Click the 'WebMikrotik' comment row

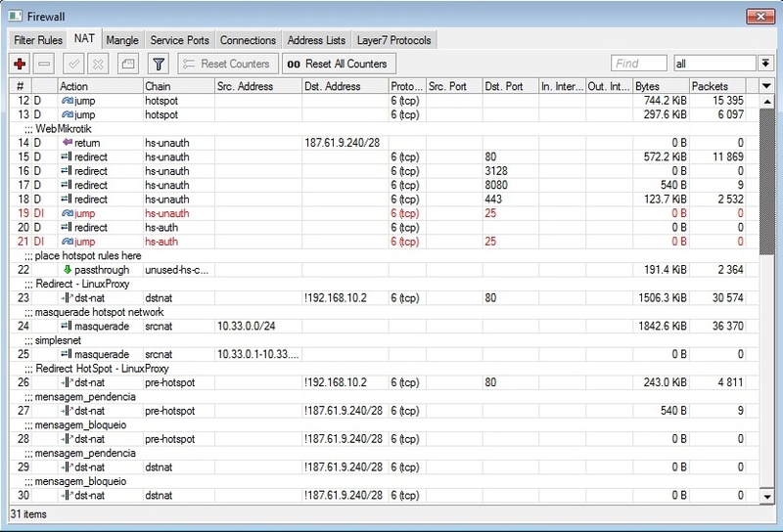coord(384,129)
